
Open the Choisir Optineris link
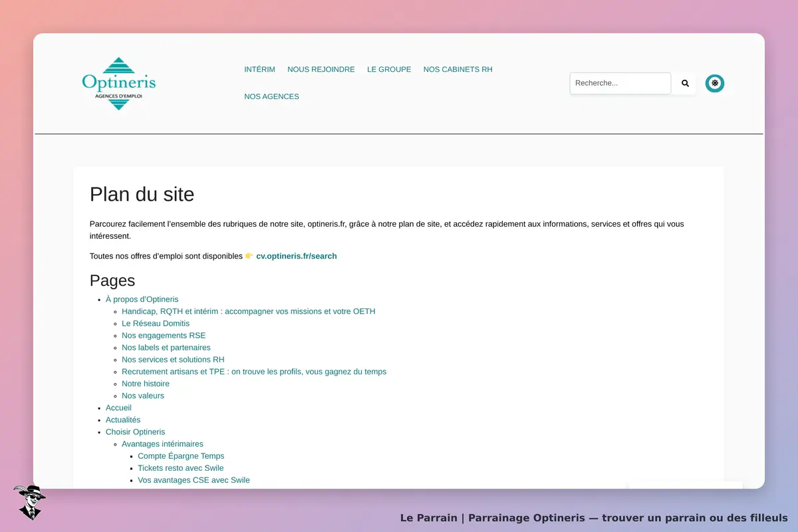[136, 432]
